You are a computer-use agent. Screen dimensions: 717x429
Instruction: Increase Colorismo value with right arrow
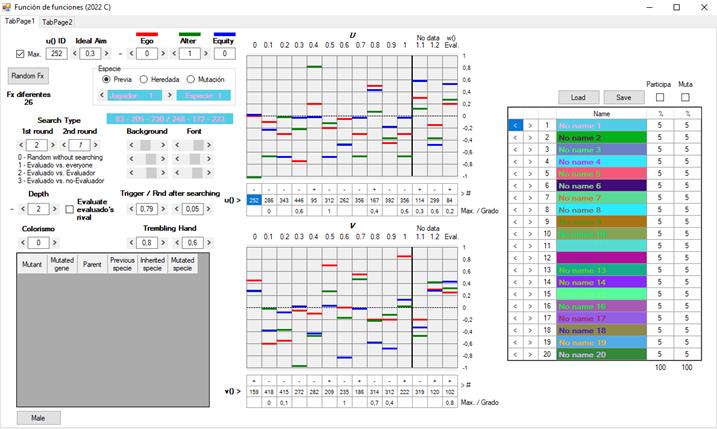[56, 242]
